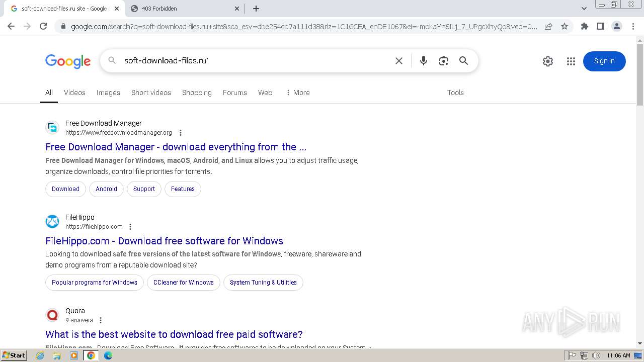
Task: Close the Google search tab
Action: coord(117,9)
